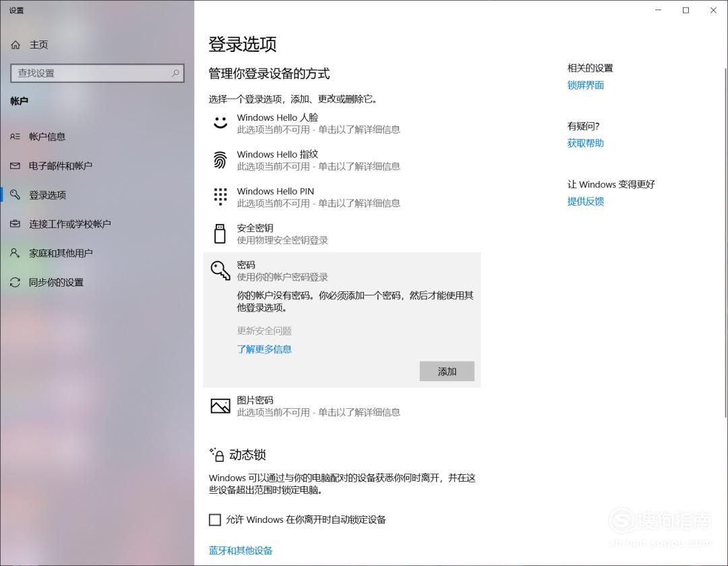Click the 帐户信息 person-card icon
Image resolution: width=728 pixels, height=566 pixels.
[x=15, y=137]
